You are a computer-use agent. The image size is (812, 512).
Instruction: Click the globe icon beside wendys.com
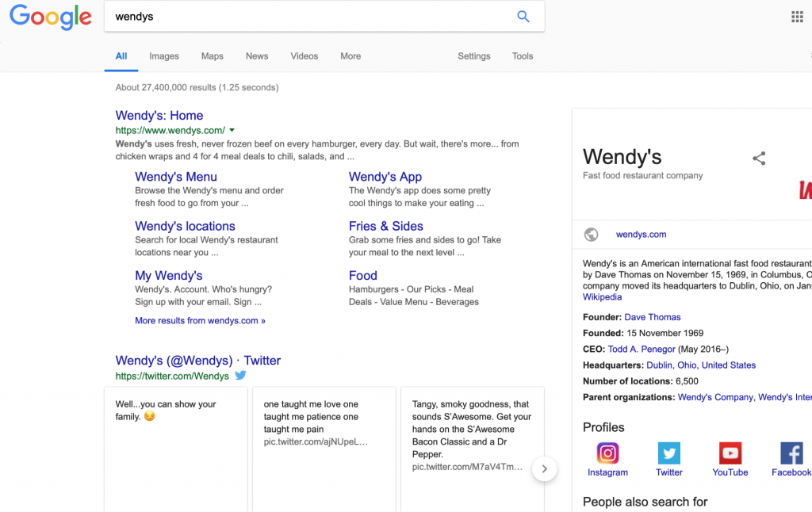coord(591,235)
